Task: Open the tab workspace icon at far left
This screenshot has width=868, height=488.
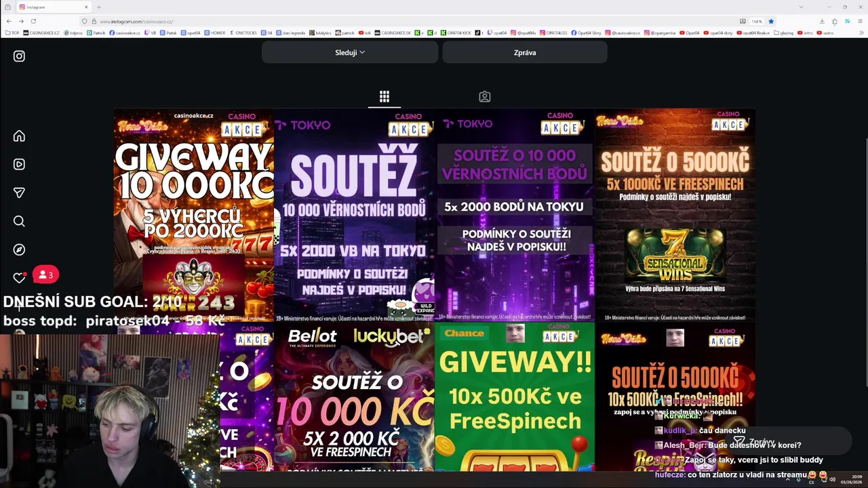Action: pos(7,7)
